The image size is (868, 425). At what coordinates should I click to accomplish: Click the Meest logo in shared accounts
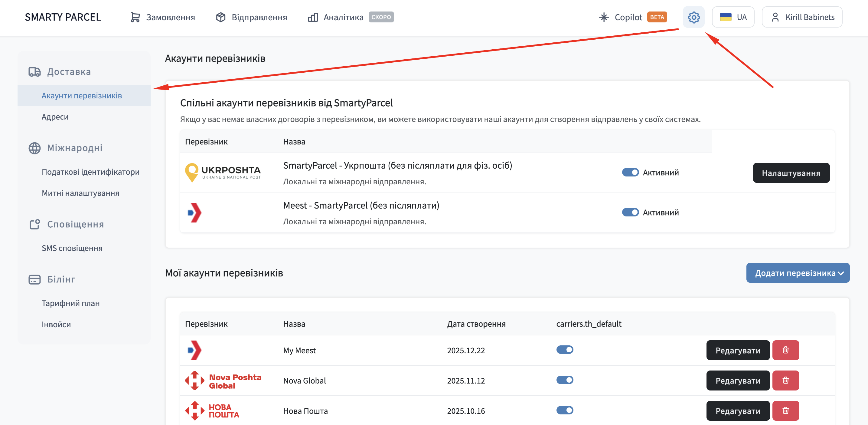[194, 212]
